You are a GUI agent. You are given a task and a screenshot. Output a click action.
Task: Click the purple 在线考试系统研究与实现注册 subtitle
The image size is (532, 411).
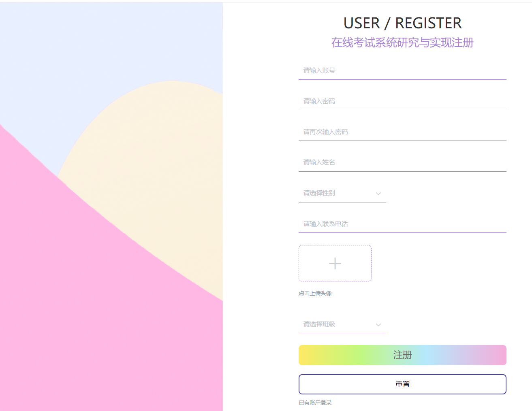point(402,43)
